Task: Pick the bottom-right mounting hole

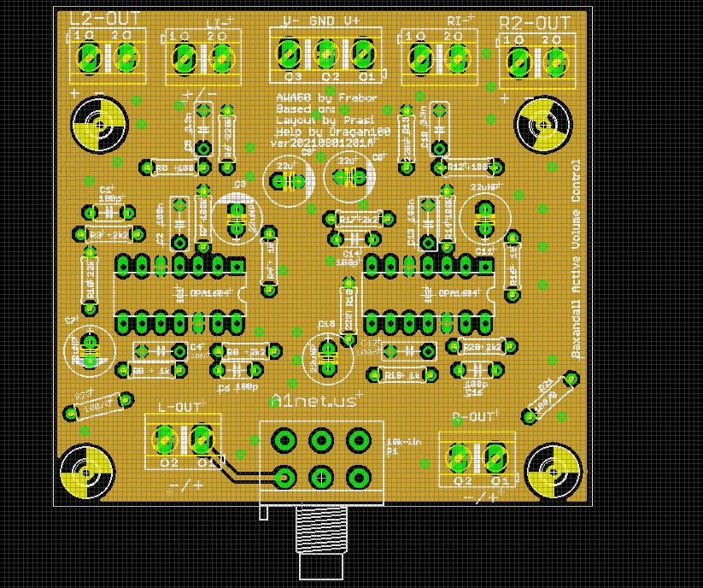Action: [553, 471]
